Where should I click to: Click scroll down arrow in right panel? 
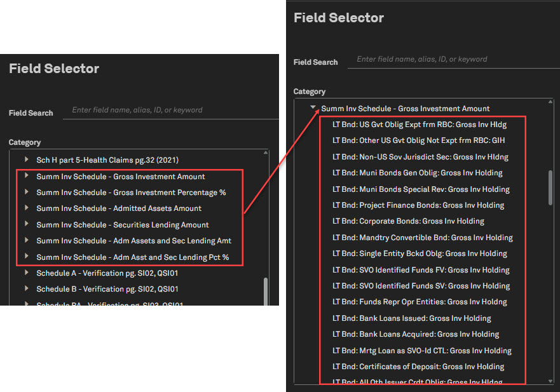(x=550, y=381)
